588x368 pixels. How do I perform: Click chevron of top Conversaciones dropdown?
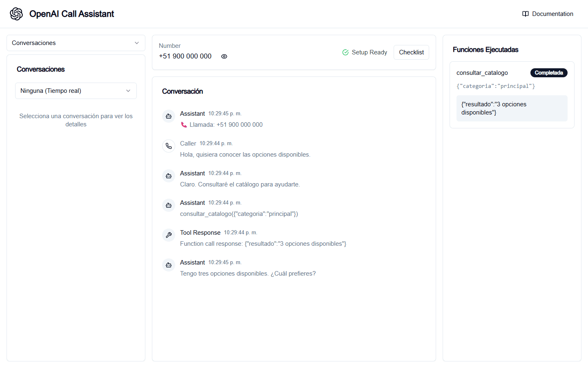[137, 43]
